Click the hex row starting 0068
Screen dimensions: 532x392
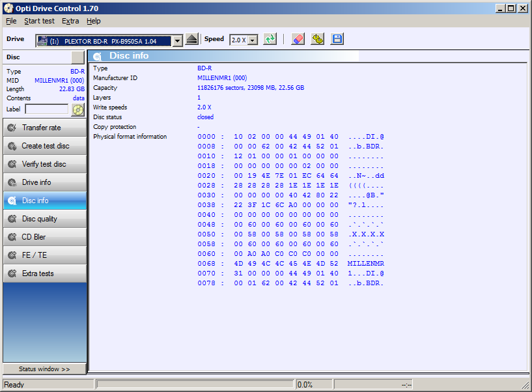(x=291, y=264)
